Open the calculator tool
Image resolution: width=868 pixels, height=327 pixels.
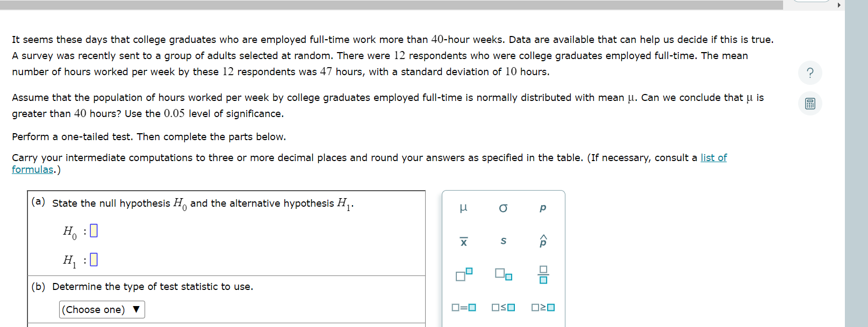click(x=810, y=103)
